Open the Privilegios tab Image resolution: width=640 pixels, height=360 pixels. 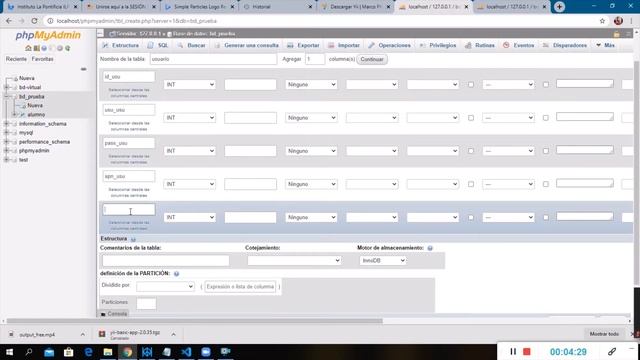coord(438,45)
